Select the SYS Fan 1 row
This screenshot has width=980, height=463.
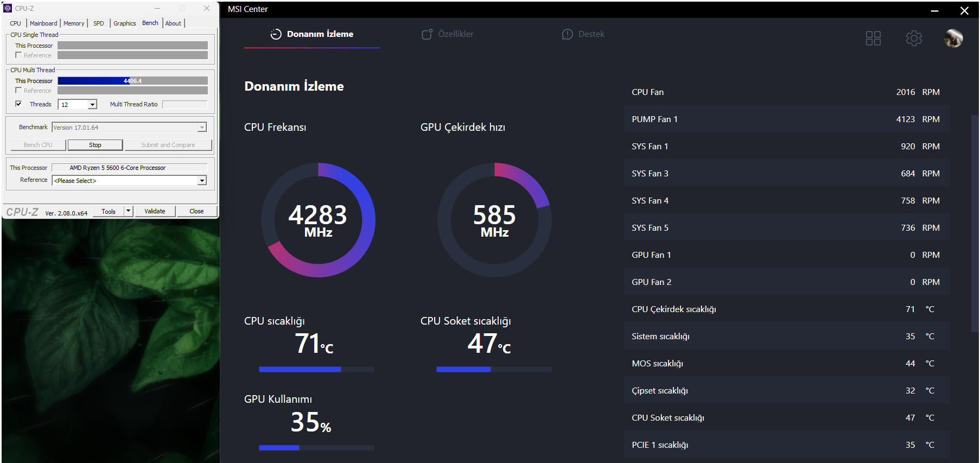[x=787, y=146]
